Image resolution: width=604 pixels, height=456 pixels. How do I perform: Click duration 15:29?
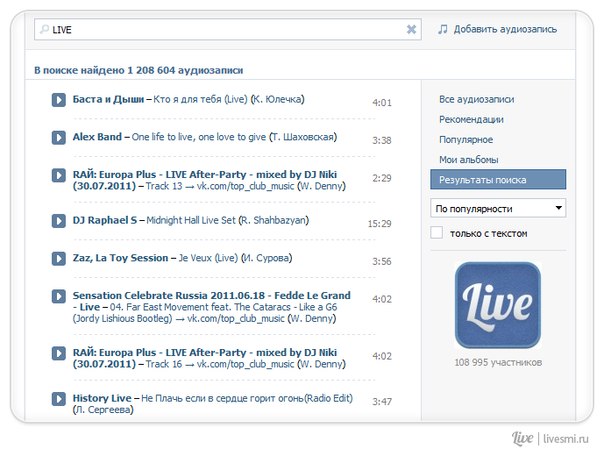[x=379, y=224]
